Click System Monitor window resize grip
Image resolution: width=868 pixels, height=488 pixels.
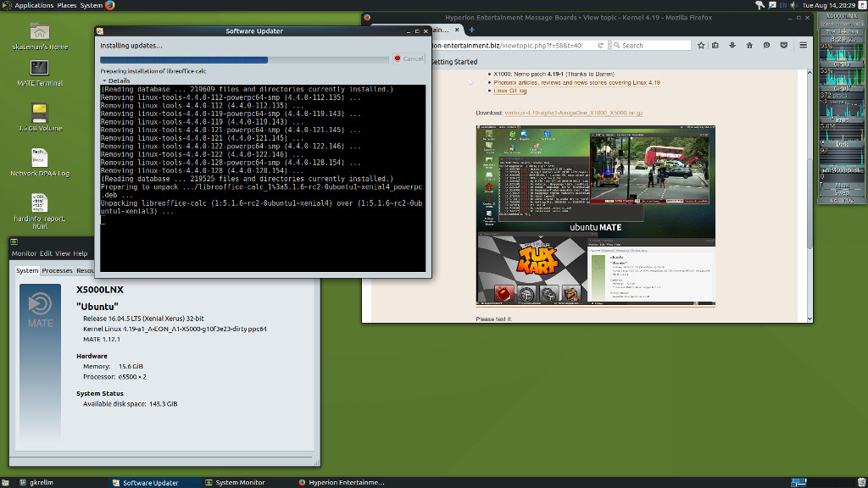(317, 463)
